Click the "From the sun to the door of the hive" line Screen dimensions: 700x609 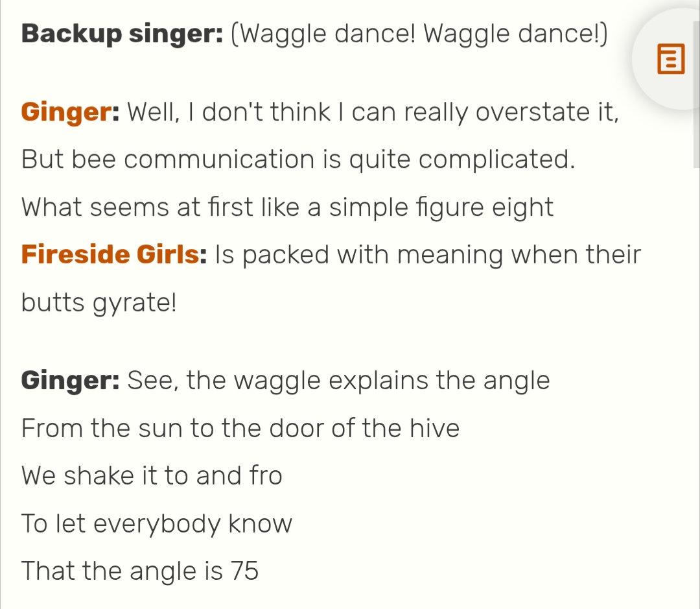coord(240,428)
